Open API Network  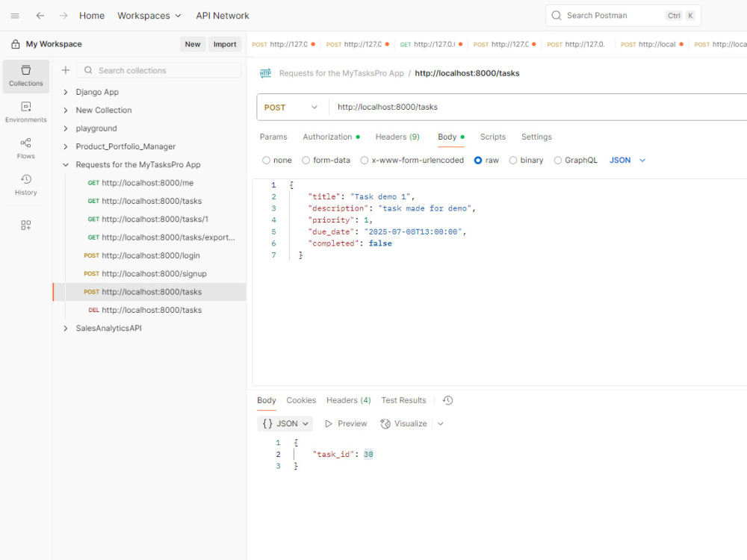point(223,16)
